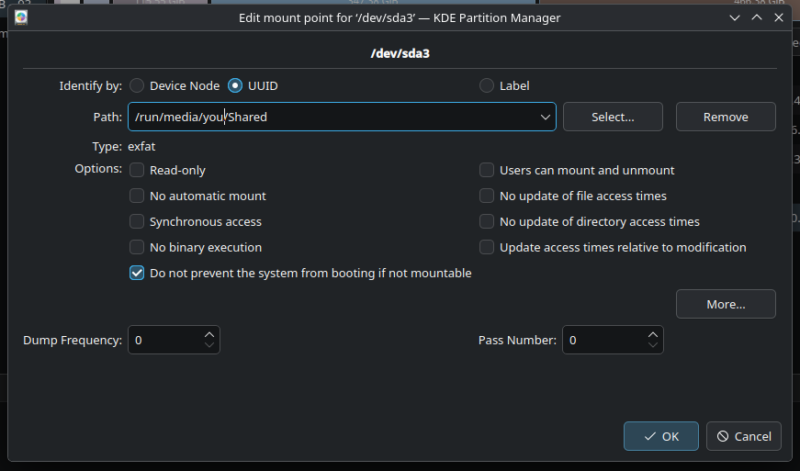Open More... mount options
Viewport: 800px width, 471px height.
[x=726, y=304]
